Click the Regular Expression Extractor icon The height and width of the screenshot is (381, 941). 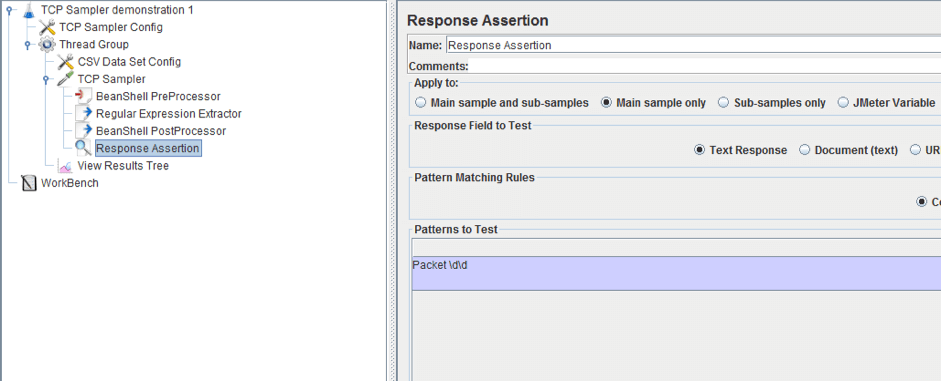(x=83, y=113)
